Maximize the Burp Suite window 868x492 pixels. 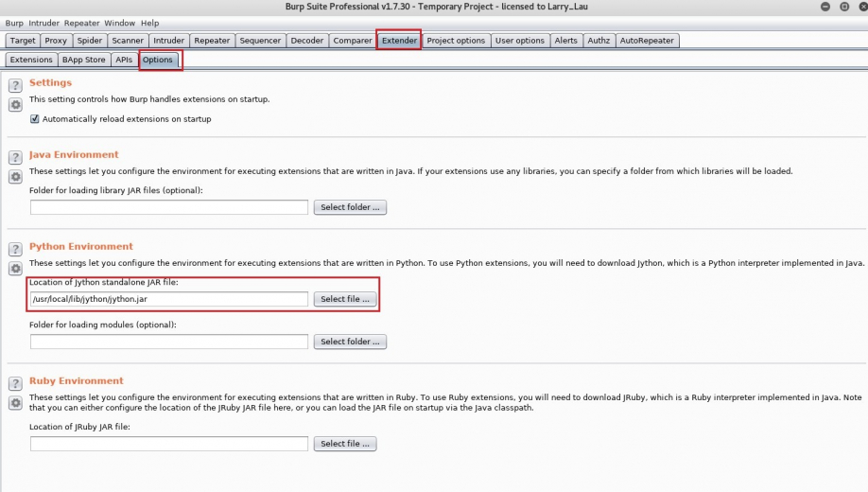[844, 7]
